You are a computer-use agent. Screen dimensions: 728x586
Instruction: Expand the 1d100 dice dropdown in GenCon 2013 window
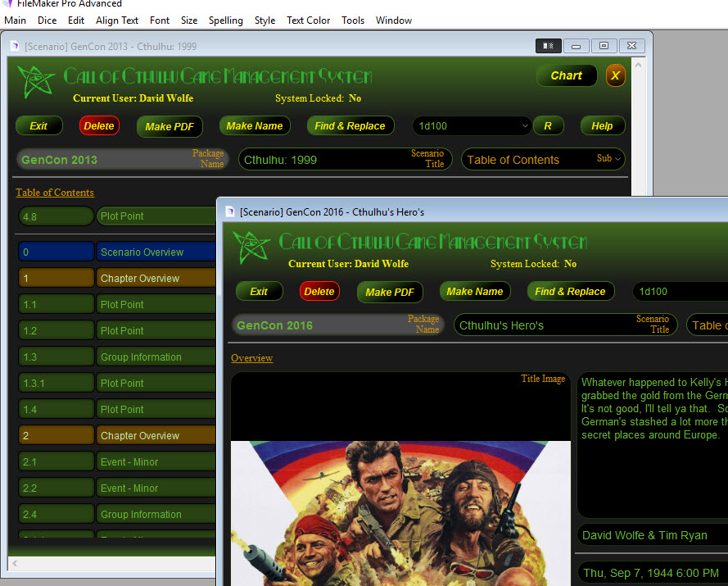coord(525,126)
